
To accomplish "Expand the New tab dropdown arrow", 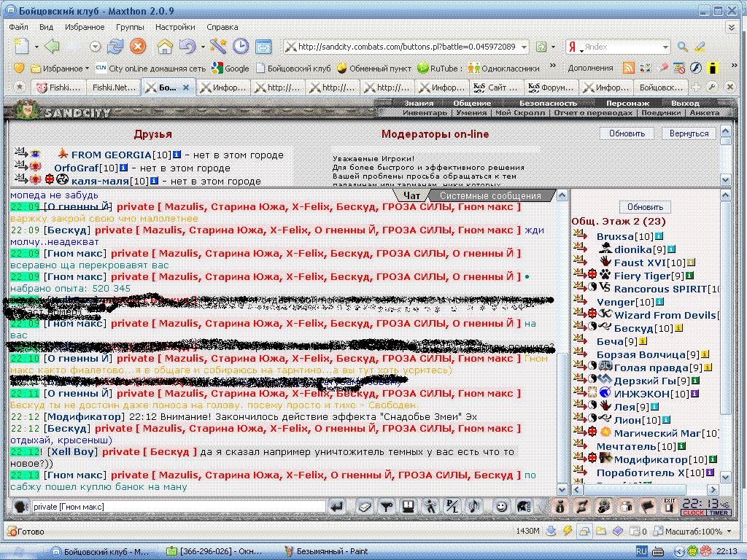I will coord(36,47).
